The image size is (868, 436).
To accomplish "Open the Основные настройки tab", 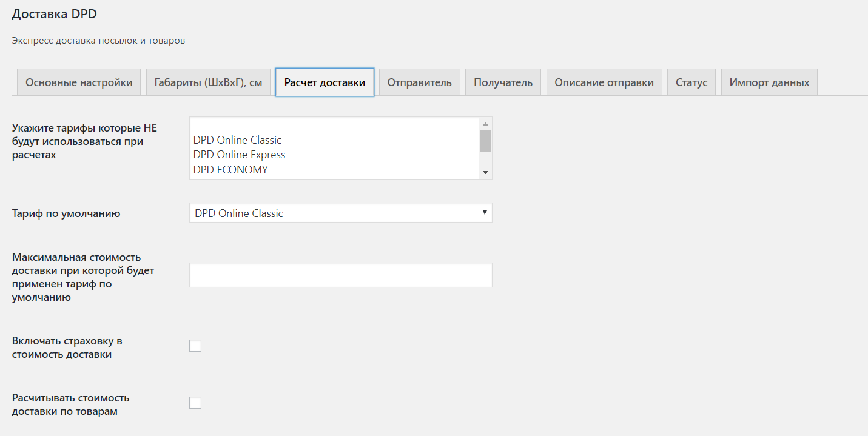I will click(79, 82).
